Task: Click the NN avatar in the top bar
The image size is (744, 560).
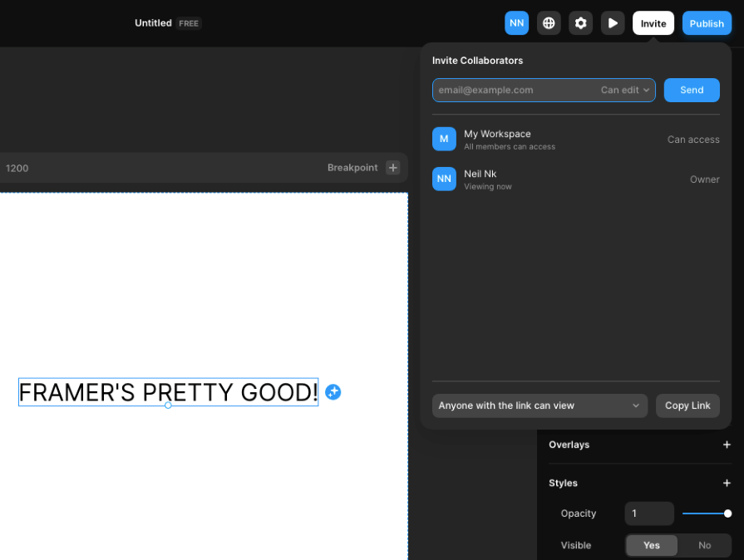Action: click(x=516, y=22)
